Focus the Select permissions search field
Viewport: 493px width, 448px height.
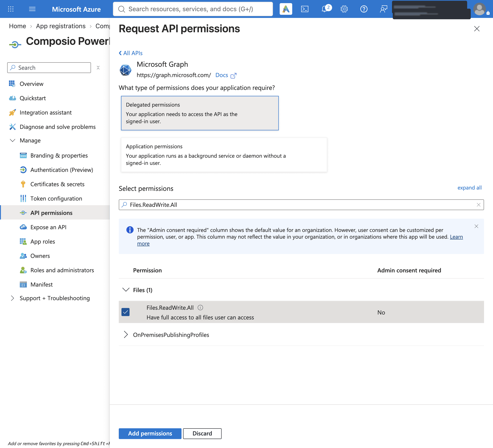(x=301, y=205)
